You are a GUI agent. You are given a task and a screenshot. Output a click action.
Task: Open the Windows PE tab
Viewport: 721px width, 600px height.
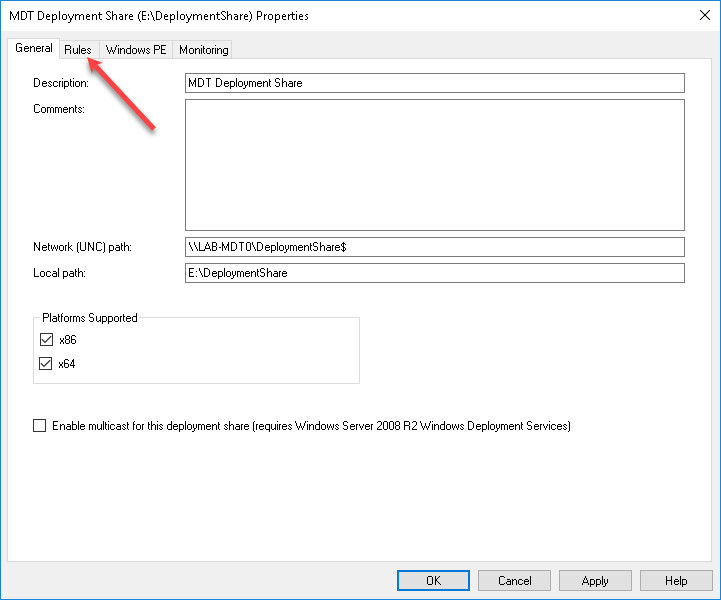(x=136, y=49)
